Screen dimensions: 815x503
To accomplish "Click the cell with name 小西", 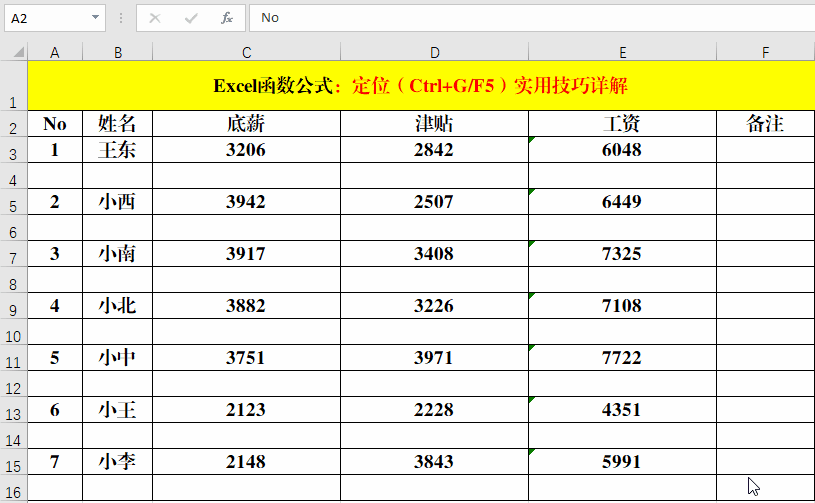I will pos(117,202).
